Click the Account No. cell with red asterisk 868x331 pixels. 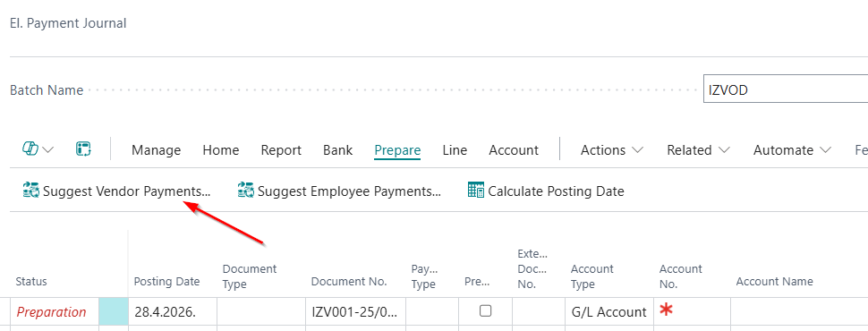coord(692,312)
